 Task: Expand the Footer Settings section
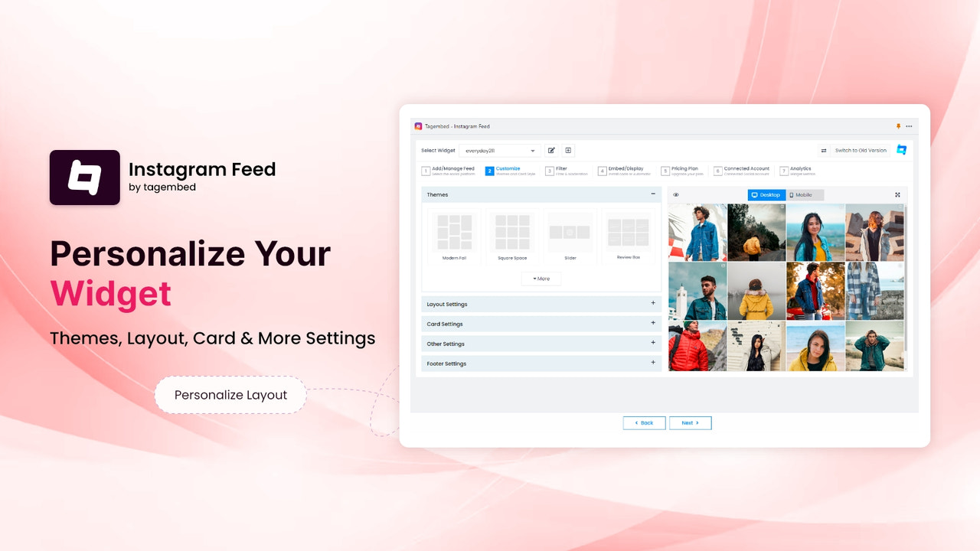pos(652,363)
